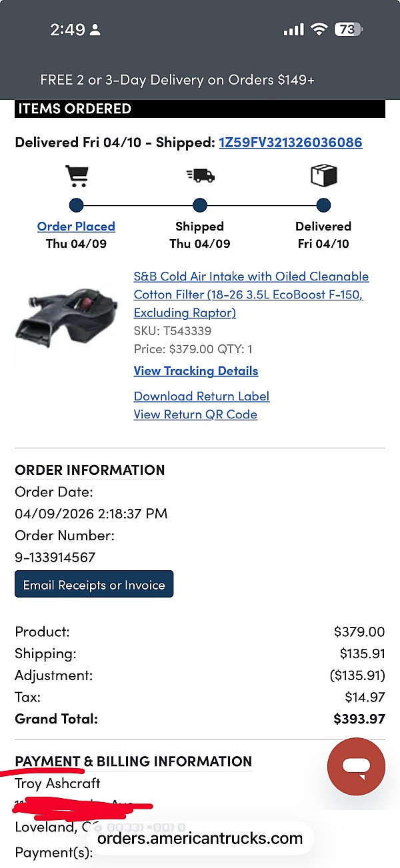The image size is (400, 868).
Task: Click the Order Placed link
Action: click(76, 226)
